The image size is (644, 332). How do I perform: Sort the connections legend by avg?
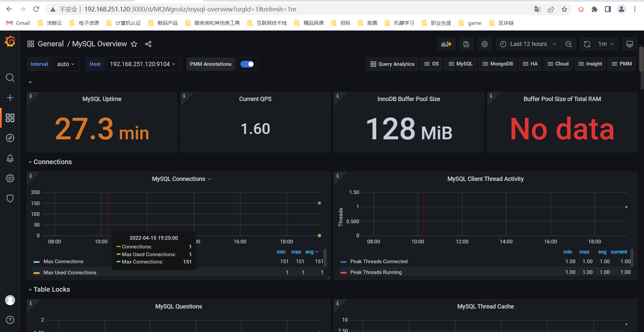point(312,252)
